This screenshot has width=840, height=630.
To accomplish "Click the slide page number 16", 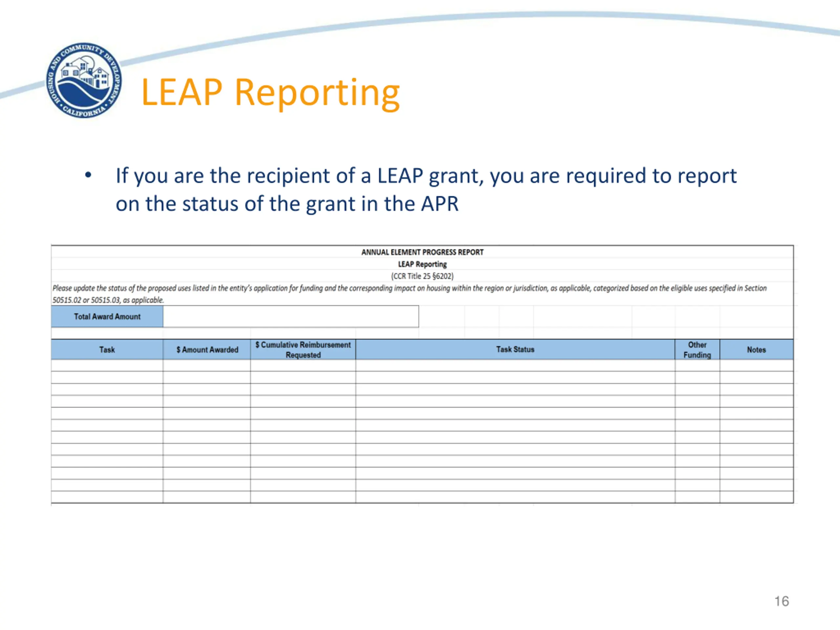I will click(782, 601).
